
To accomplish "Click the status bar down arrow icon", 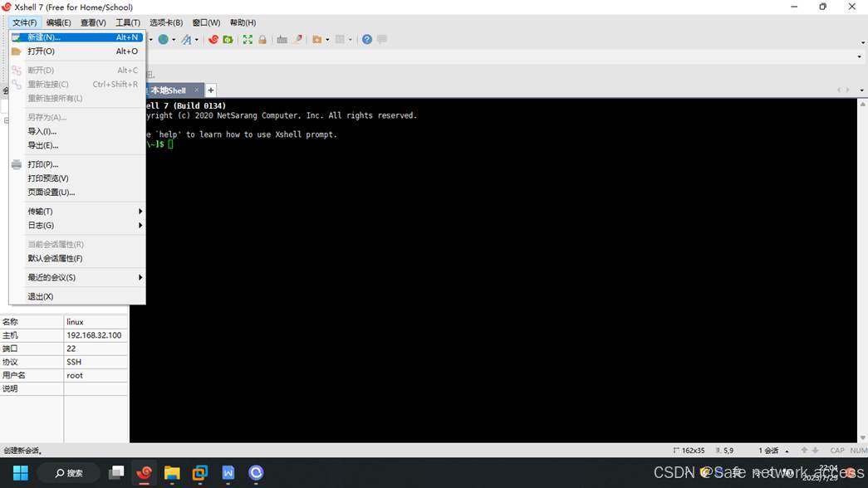I will point(815,451).
